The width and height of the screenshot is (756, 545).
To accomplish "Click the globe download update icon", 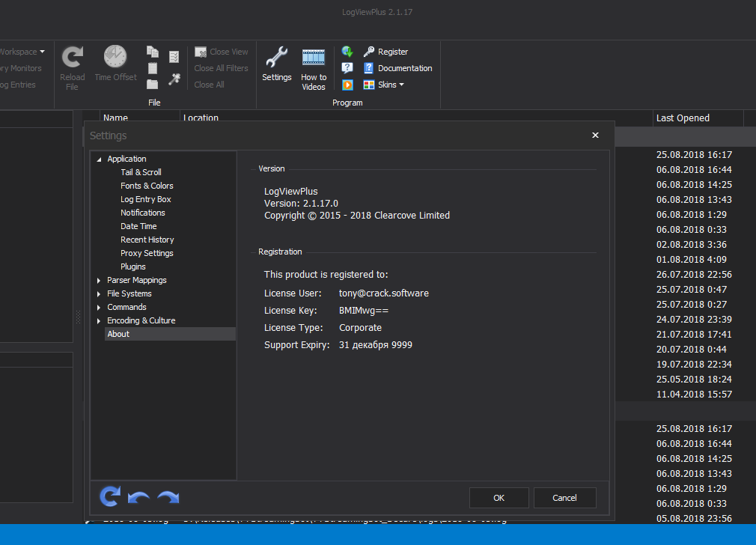I will tap(347, 51).
